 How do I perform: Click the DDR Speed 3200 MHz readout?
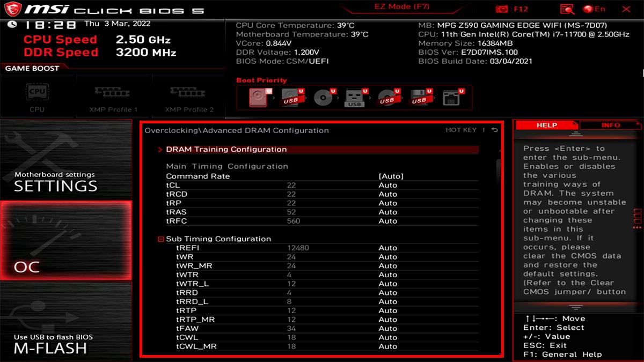pyautogui.click(x=100, y=53)
